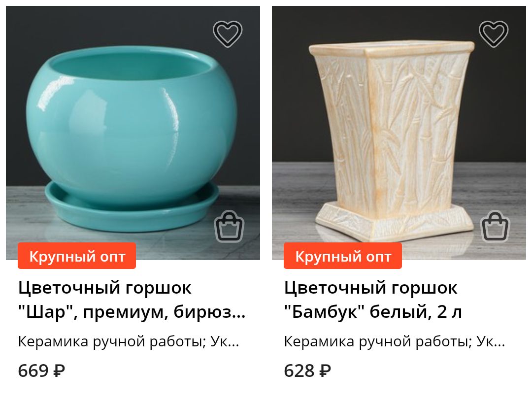This screenshot has width=532, height=404.
Task: Click "Крупный опт" badge on bamboo pot
Action: pos(343,256)
